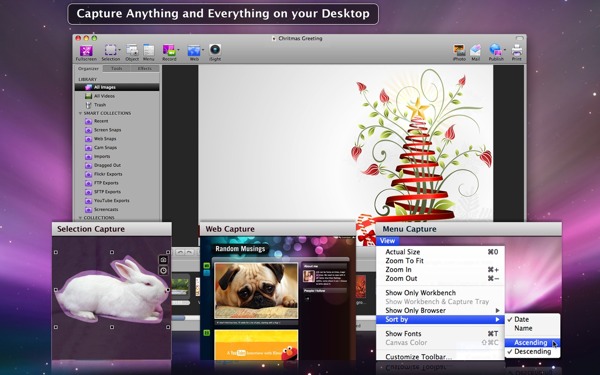Print the current image
The height and width of the screenshot is (375, 600).
(517, 53)
